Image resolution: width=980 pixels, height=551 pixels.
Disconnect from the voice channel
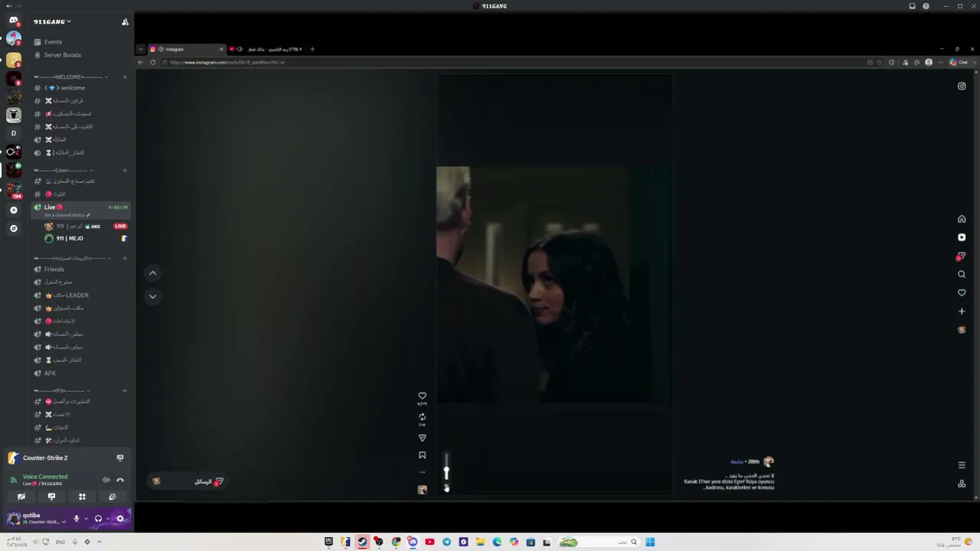tap(120, 480)
